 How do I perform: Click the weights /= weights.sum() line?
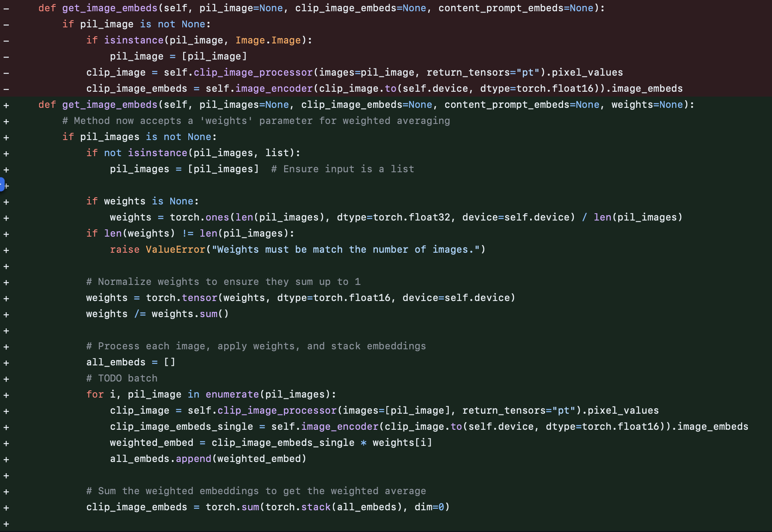pyautogui.click(x=157, y=314)
